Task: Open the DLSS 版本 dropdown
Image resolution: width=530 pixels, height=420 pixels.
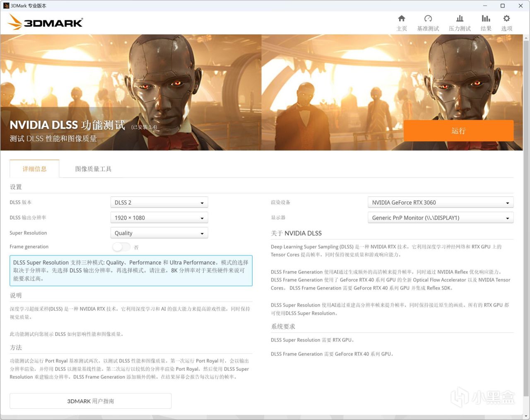Action: 159,203
